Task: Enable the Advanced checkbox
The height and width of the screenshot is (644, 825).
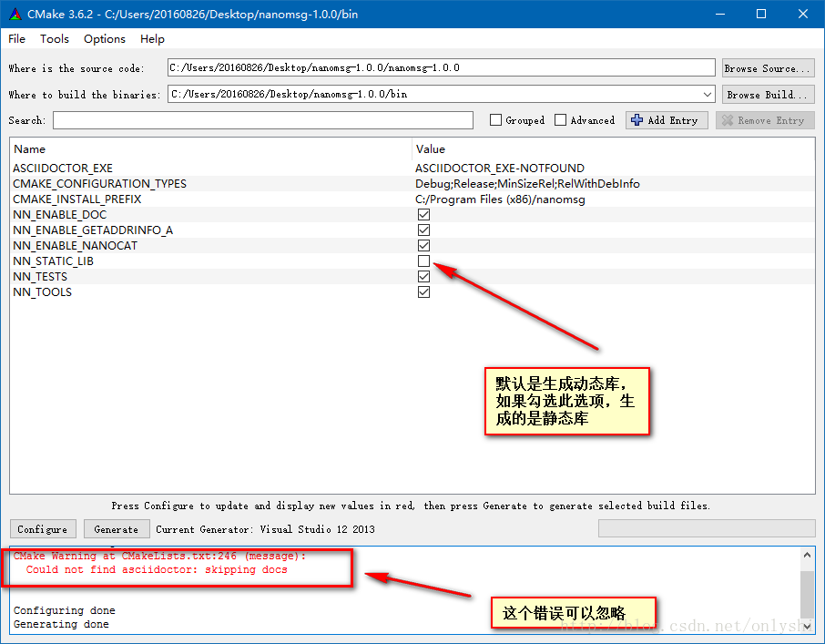Action: tap(560, 120)
